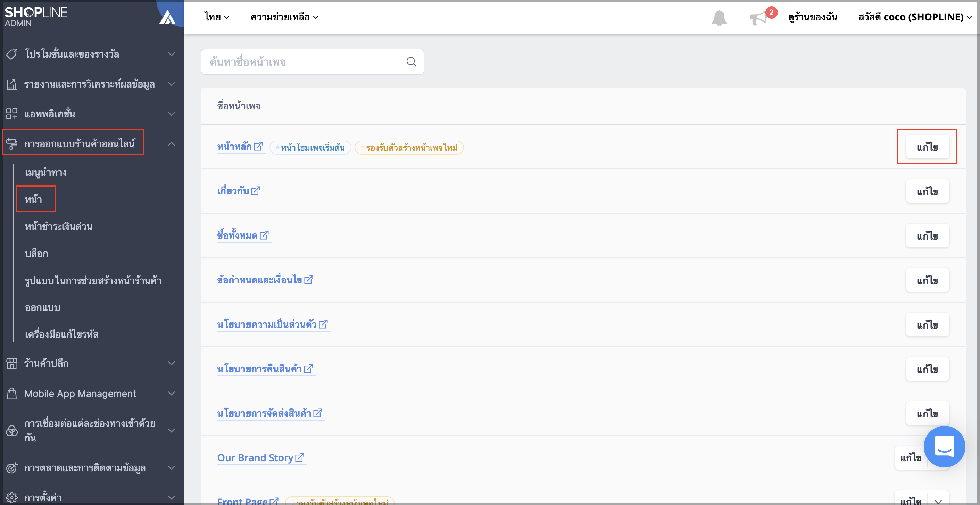980x505 pixels.
Task: Click the Mobile App Management bag icon
Action: 12,394
